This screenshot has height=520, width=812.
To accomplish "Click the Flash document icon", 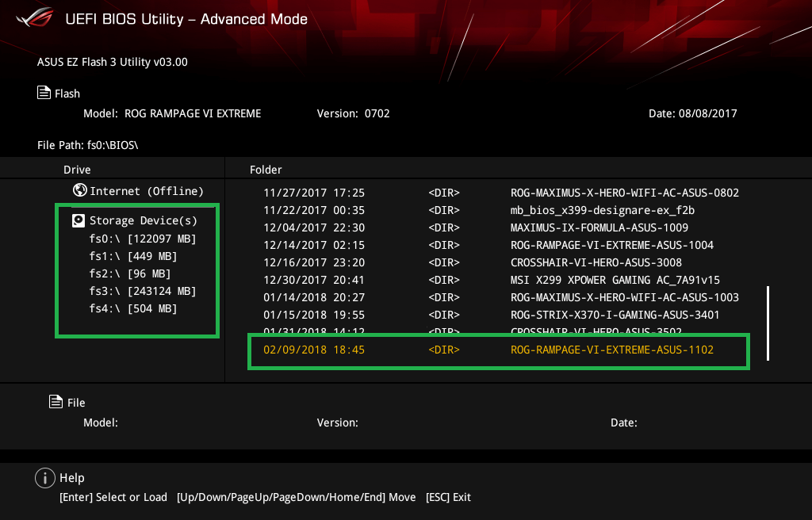I will [44, 93].
